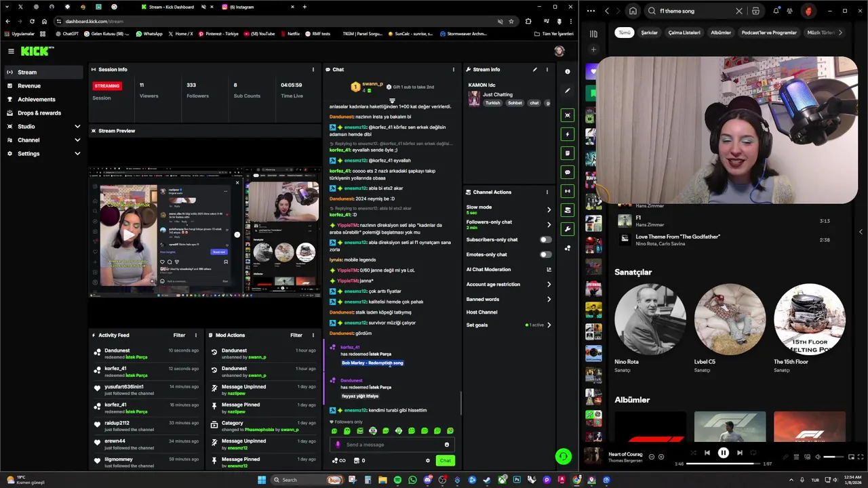Switch to the Instagram browser tab
This screenshot has height=488, width=868.
(258, 7)
